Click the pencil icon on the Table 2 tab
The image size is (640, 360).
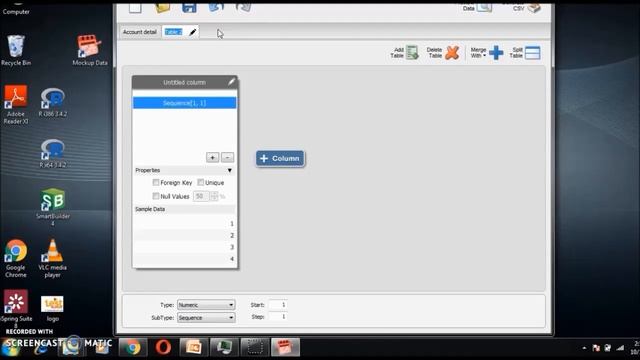tap(193, 32)
